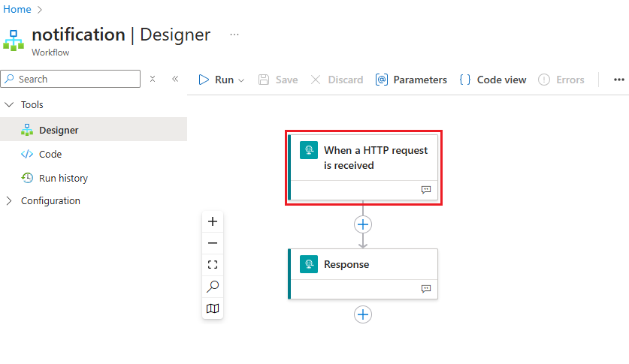The height and width of the screenshot is (364, 629).
Task: Open the workflow search magnifier tool
Action: click(213, 286)
